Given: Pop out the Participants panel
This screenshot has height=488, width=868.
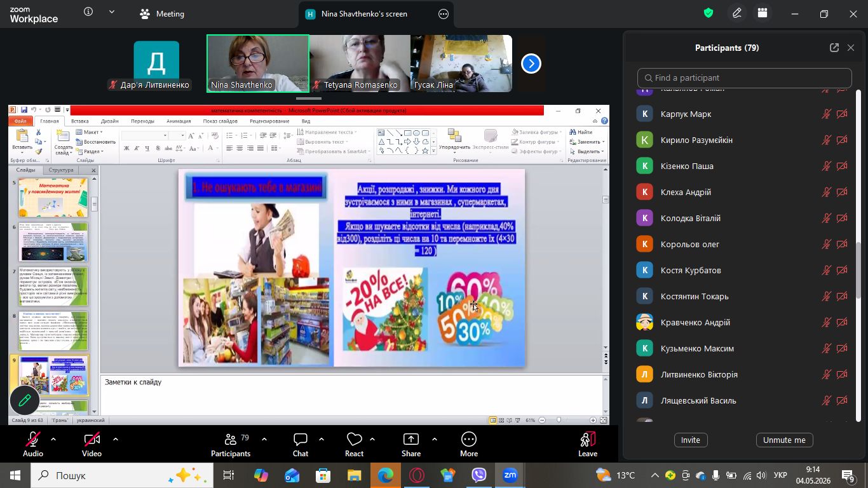Looking at the screenshot, I should [834, 48].
